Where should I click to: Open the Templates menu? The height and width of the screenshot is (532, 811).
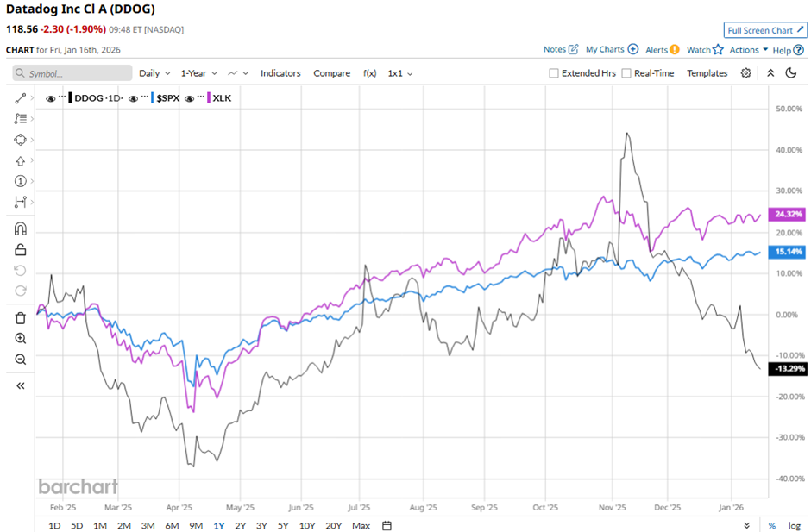(707, 73)
